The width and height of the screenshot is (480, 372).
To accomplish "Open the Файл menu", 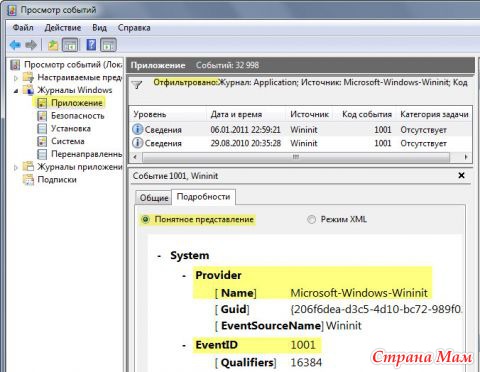I will (x=23, y=28).
